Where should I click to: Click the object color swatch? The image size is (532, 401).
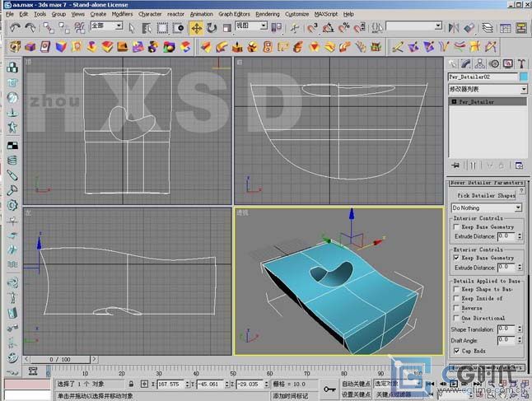tap(524, 77)
